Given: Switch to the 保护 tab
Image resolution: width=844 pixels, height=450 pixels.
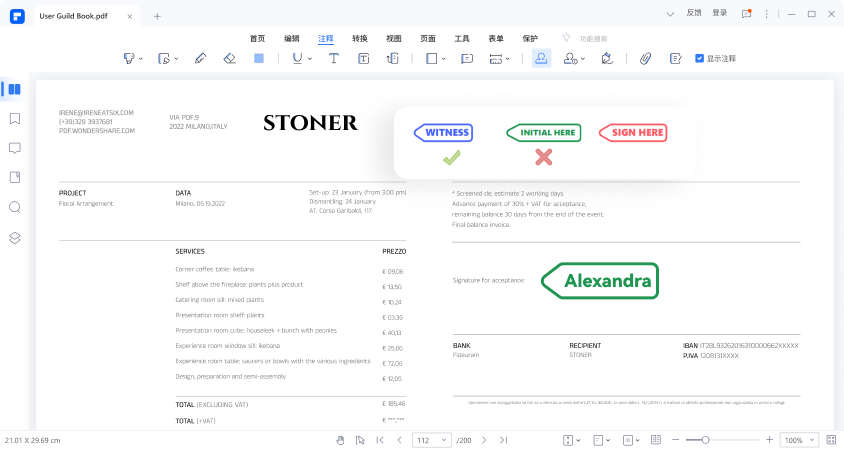Looking at the screenshot, I should pyautogui.click(x=529, y=37).
